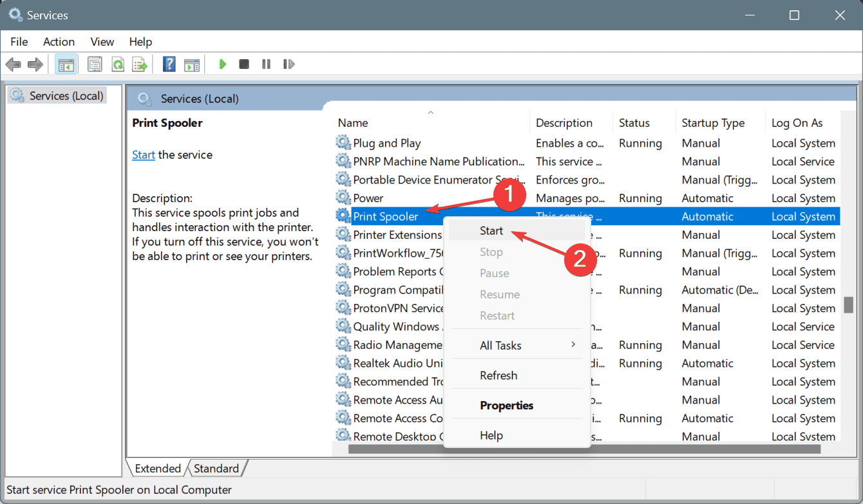Click the Refresh toolbar icon

click(118, 64)
